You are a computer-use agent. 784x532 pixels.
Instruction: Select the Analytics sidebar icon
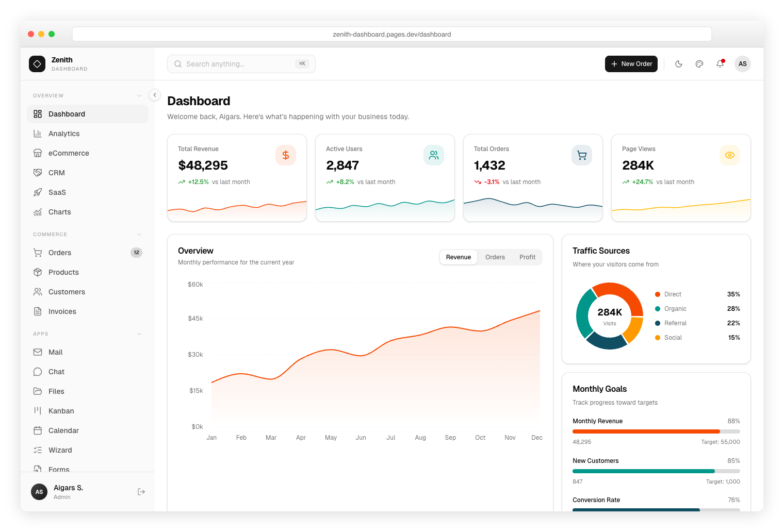[x=38, y=134]
